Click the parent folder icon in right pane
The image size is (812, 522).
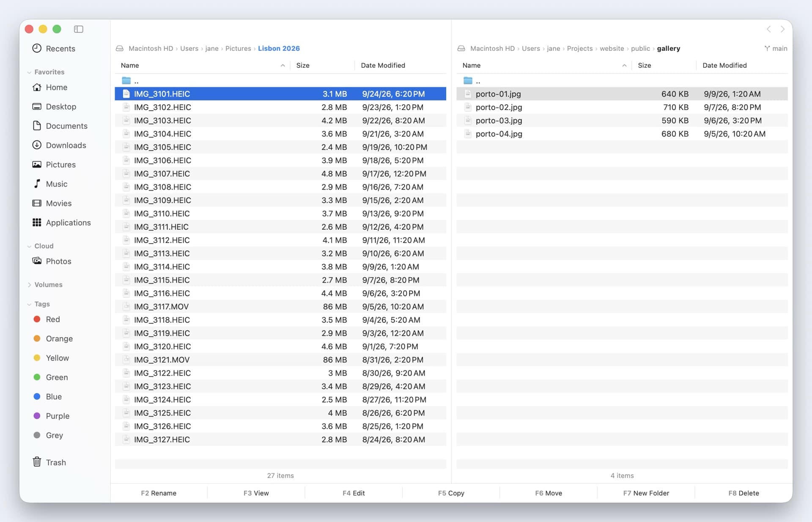pyautogui.click(x=468, y=80)
